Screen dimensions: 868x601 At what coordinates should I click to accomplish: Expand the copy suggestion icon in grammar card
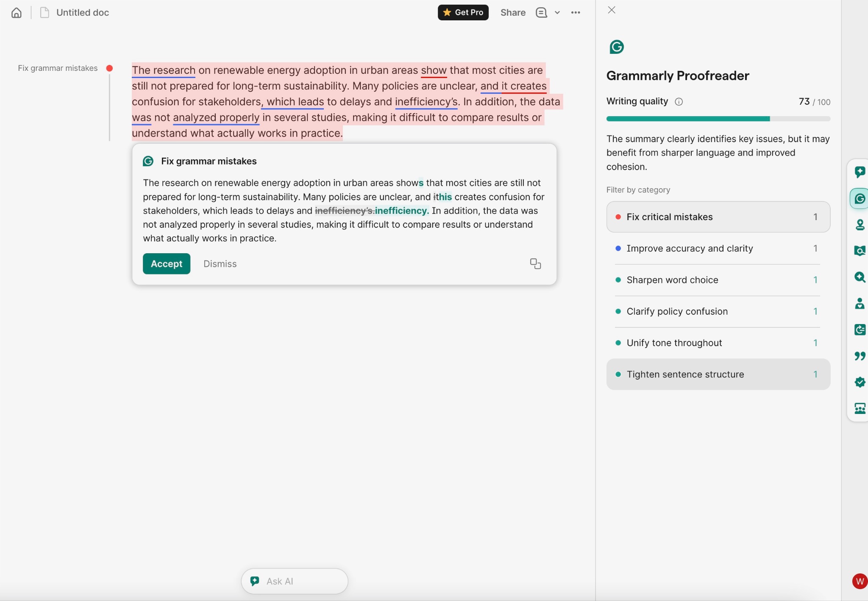(x=535, y=263)
